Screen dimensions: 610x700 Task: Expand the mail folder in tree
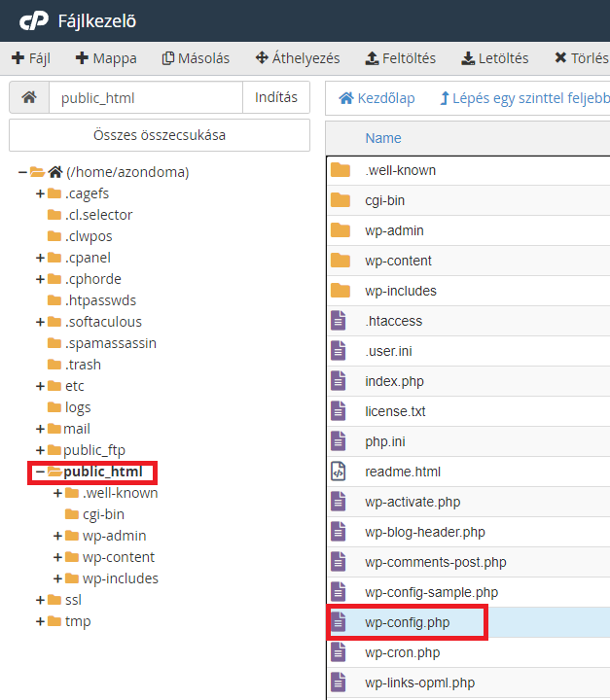pos(40,429)
